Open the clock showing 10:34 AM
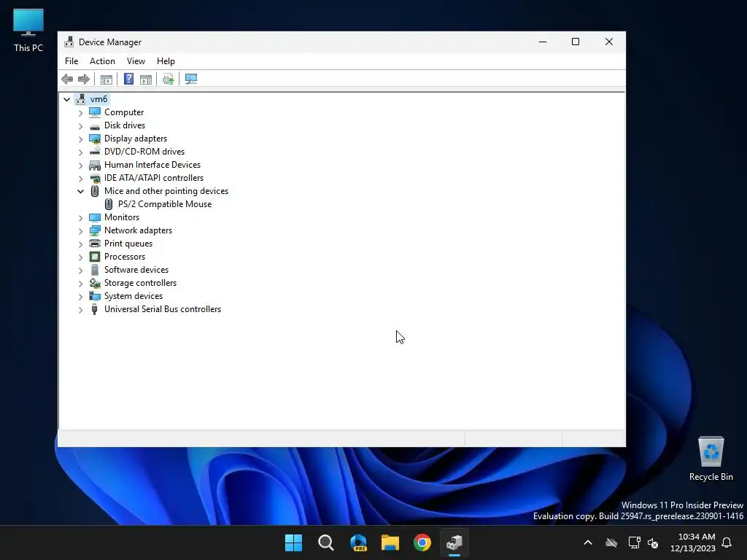This screenshot has width=747, height=560. pyautogui.click(x=693, y=542)
